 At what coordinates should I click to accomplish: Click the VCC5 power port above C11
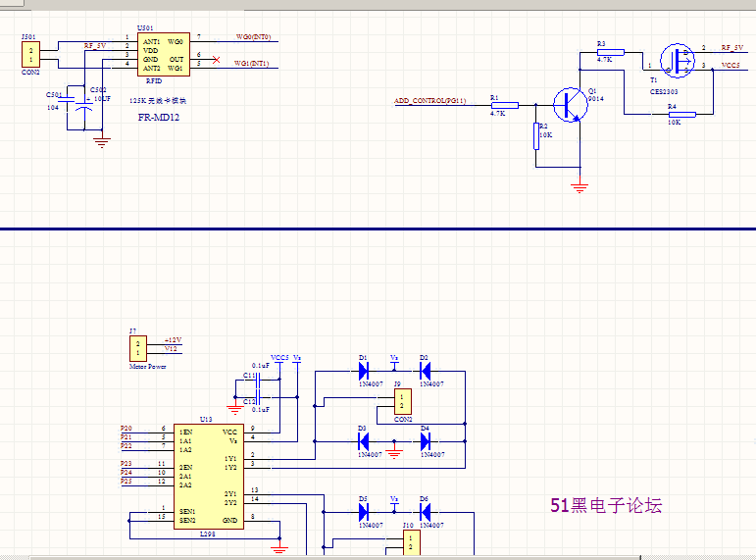coord(279,359)
